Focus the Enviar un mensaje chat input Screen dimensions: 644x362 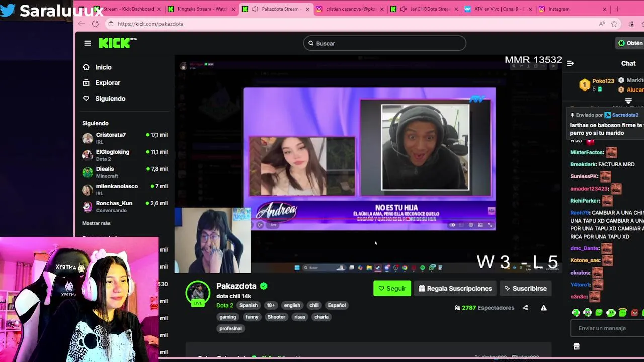click(x=607, y=328)
